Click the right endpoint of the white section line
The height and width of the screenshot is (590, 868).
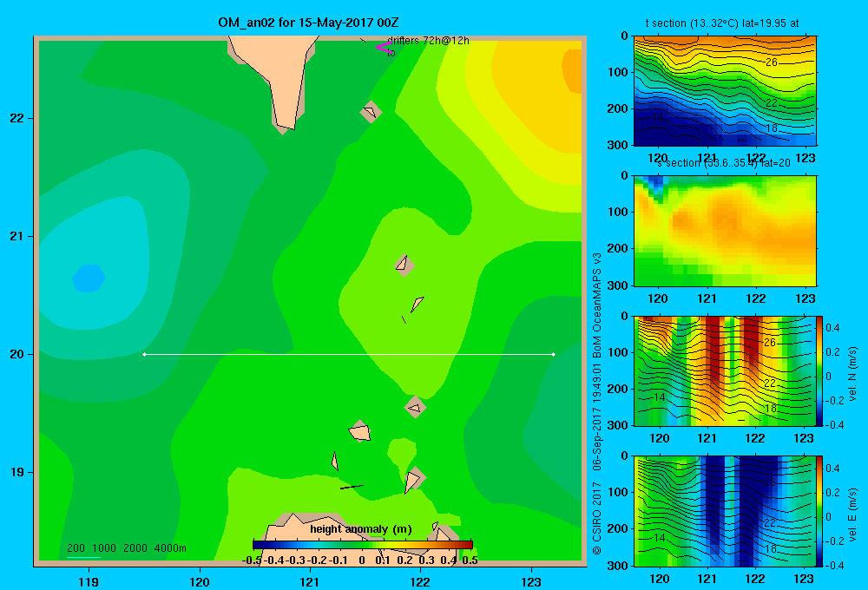click(554, 354)
